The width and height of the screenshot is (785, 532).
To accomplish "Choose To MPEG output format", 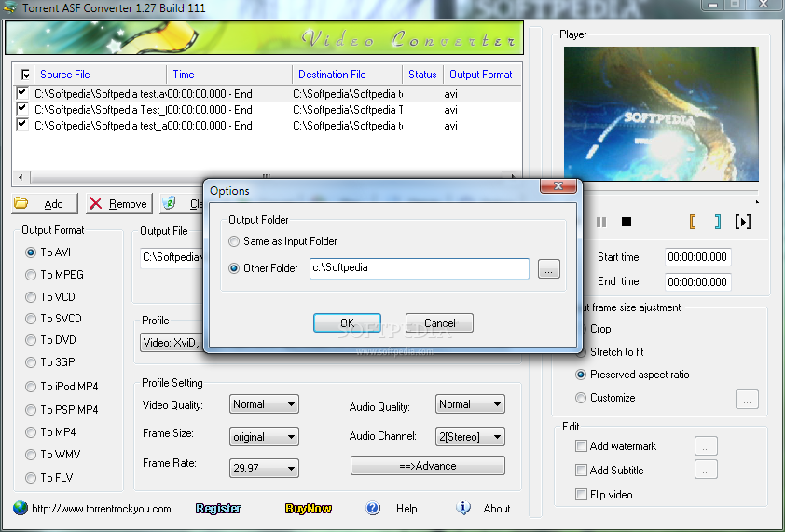I will point(31,275).
